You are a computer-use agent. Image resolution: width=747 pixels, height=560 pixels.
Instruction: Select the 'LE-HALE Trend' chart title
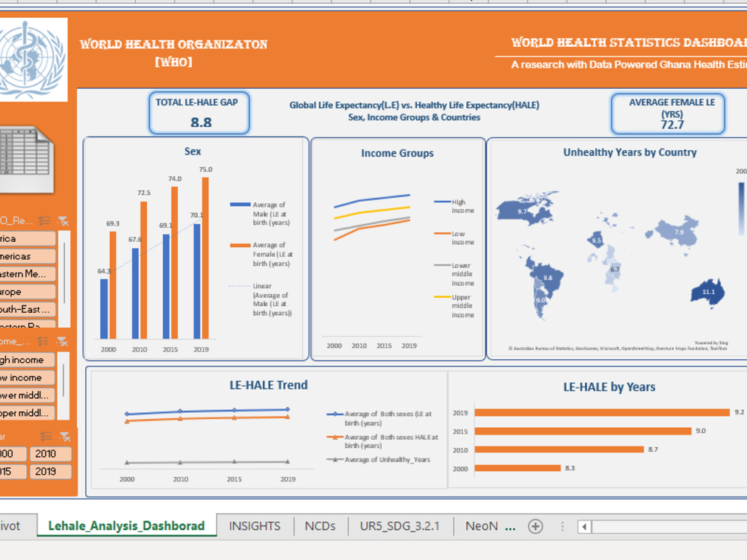click(269, 385)
